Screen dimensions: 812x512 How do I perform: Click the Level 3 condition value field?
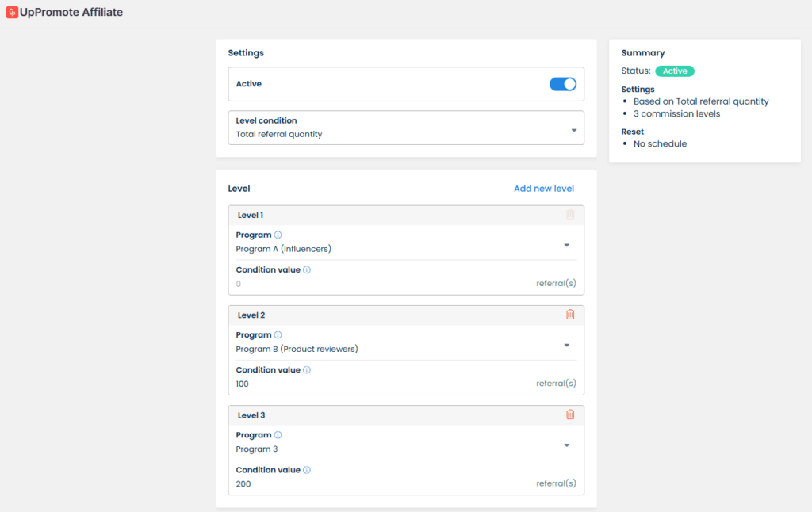pos(381,483)
